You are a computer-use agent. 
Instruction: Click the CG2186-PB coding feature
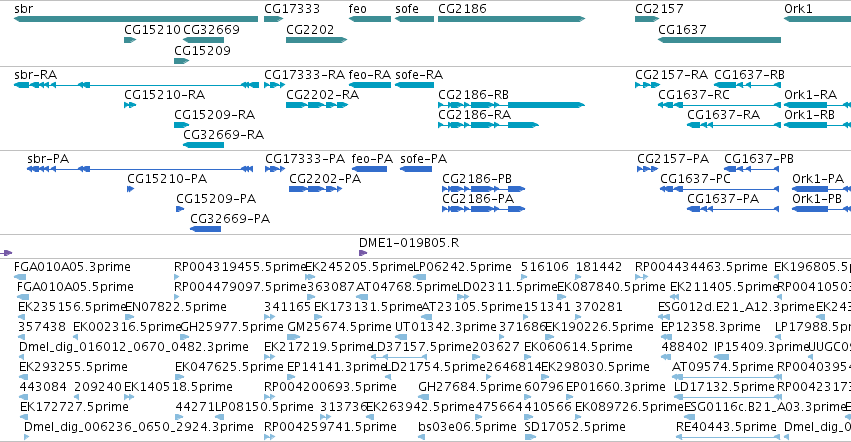coord(484,189)
